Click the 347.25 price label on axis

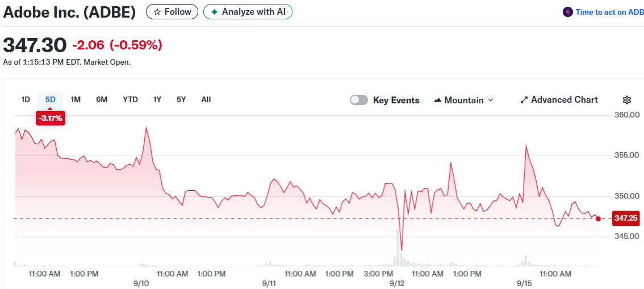[626, 219]
